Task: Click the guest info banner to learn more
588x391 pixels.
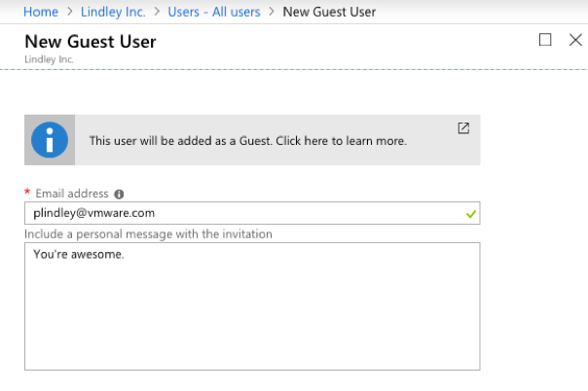Action: tap(247, 141)
